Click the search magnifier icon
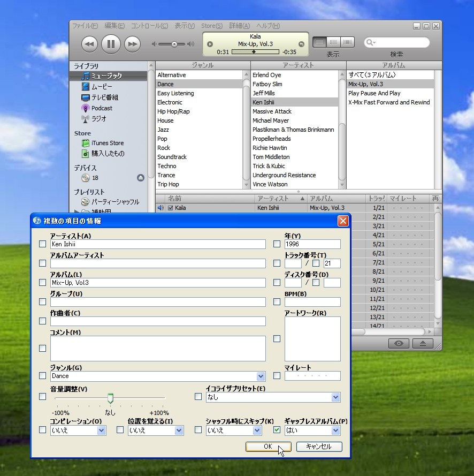The width and height of the screenshot is (474, 476). coord(369,42)
